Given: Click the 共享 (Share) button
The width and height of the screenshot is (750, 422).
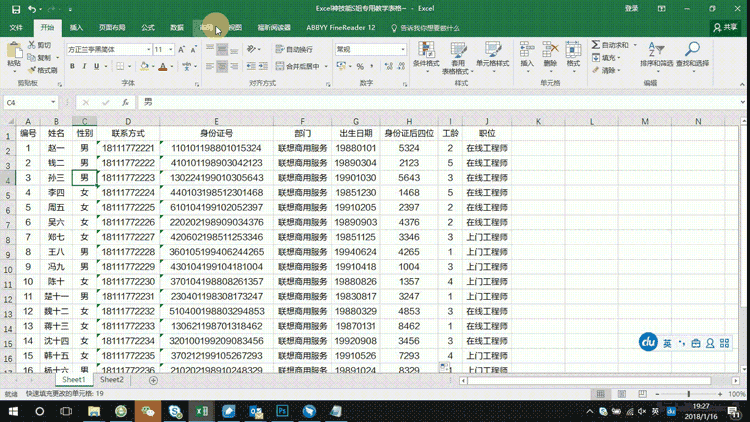Looking at the screenshot, I should 725,28.
